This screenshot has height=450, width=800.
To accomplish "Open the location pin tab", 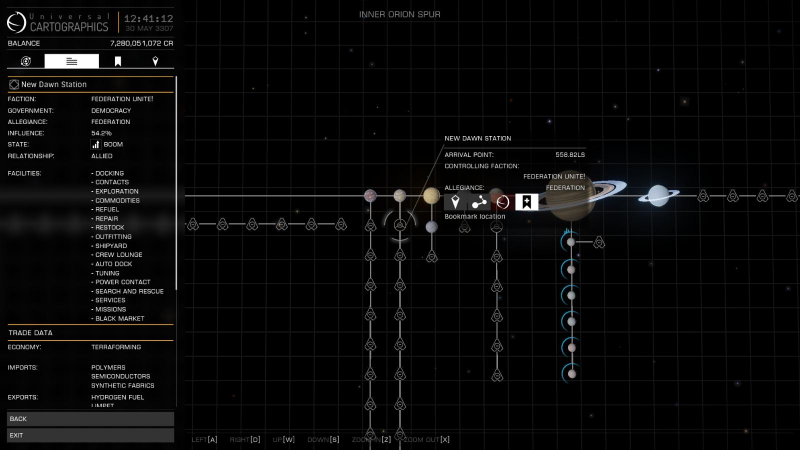I will point(155,61).
